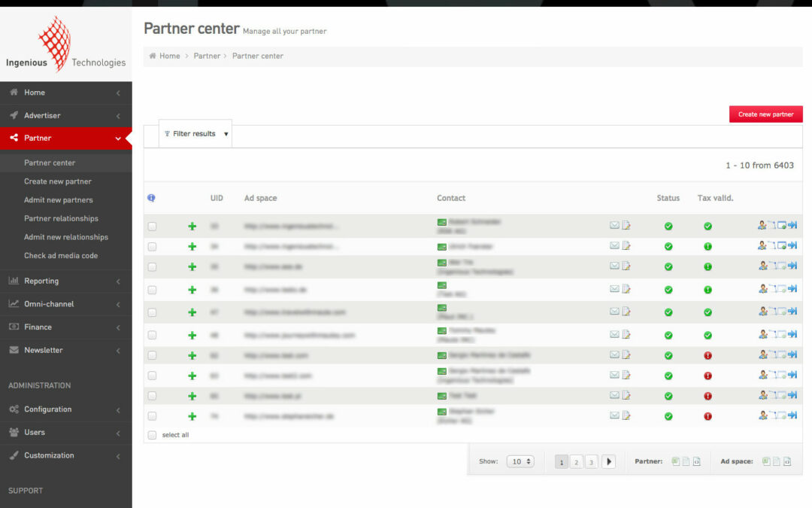This screenshot has width=812, height=508.
Task: Check the last partner row checkbox
Action: [153, 416]
